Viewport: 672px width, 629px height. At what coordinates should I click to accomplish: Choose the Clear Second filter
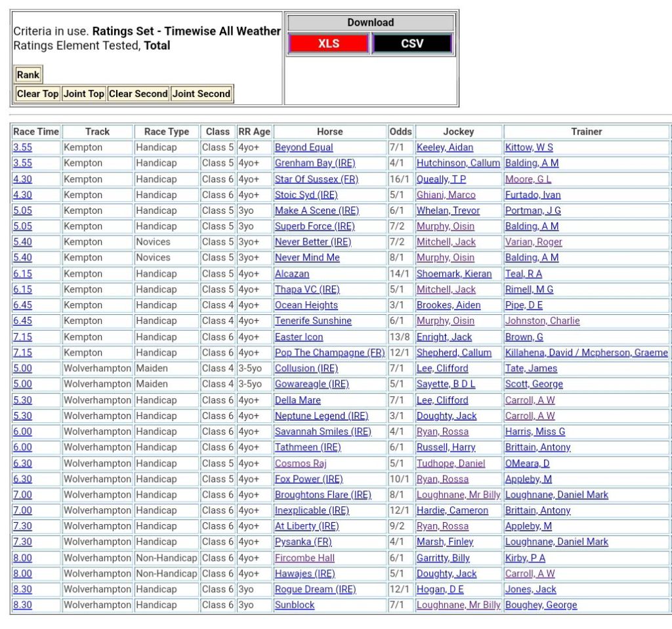(x=138, y=94)
